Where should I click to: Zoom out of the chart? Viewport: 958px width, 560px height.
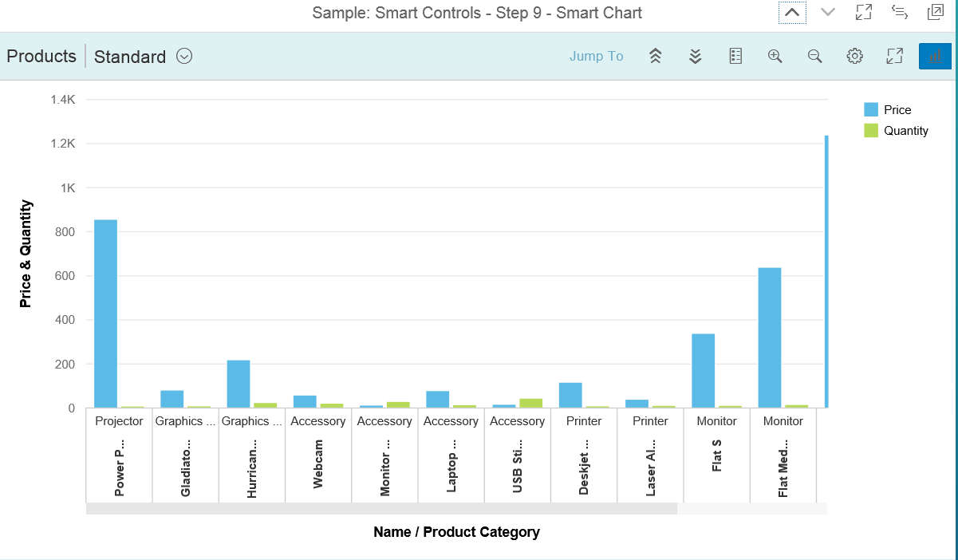coord(814,56)
